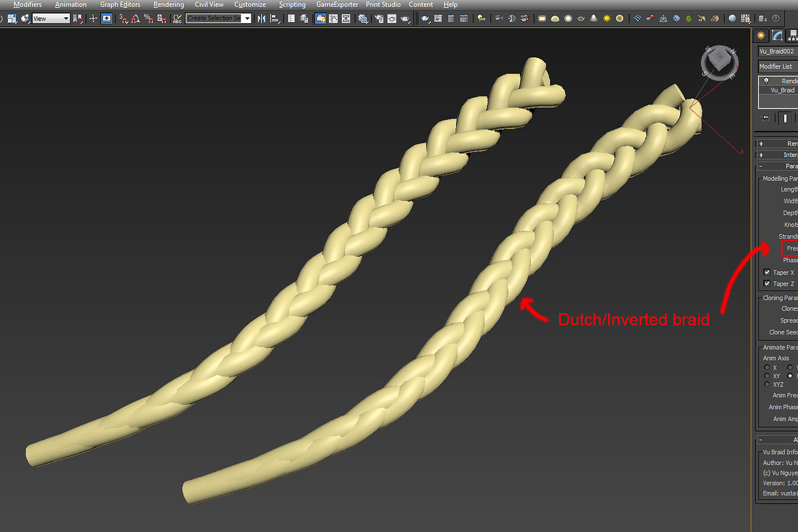Expand the first plus rollout under the stack
This screenshot has width=798, height=532.
(761, 144)
